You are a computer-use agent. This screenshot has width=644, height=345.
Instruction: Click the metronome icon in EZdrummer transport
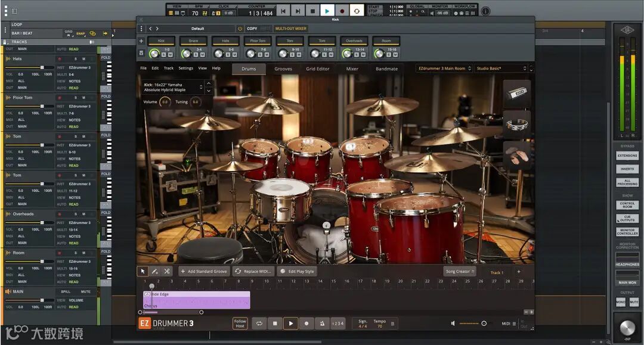[x=322, y=324]
